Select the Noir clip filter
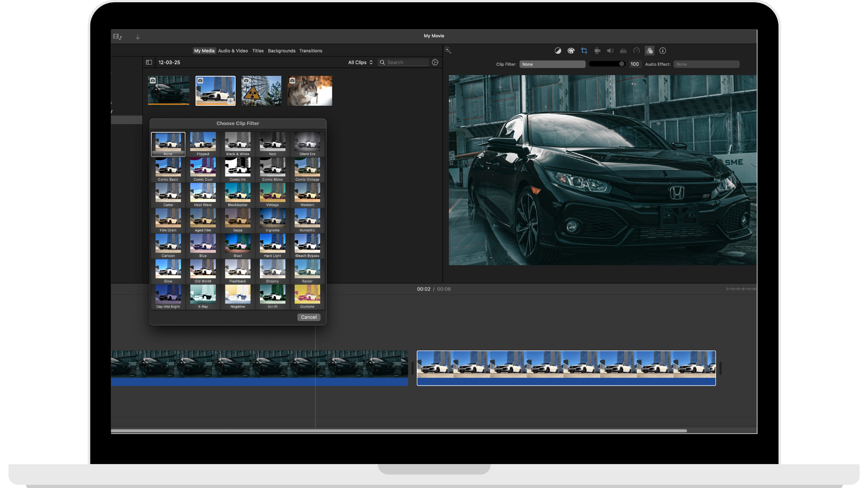 pyautogui.click(x=273, y=143)
